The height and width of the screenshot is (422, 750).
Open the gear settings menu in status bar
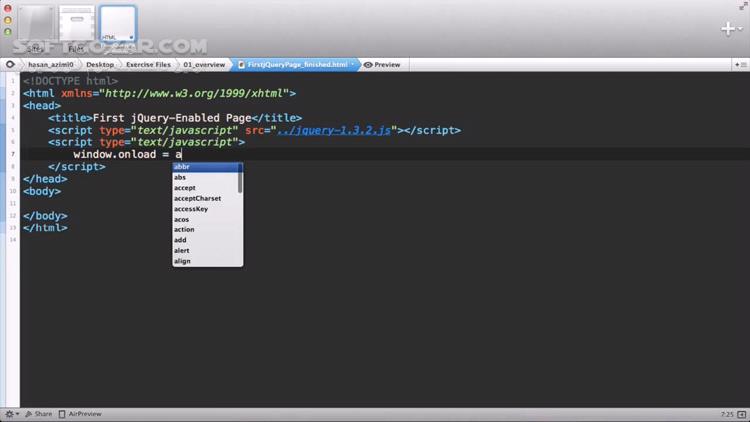pyautogui.click(x=11, y=414)
